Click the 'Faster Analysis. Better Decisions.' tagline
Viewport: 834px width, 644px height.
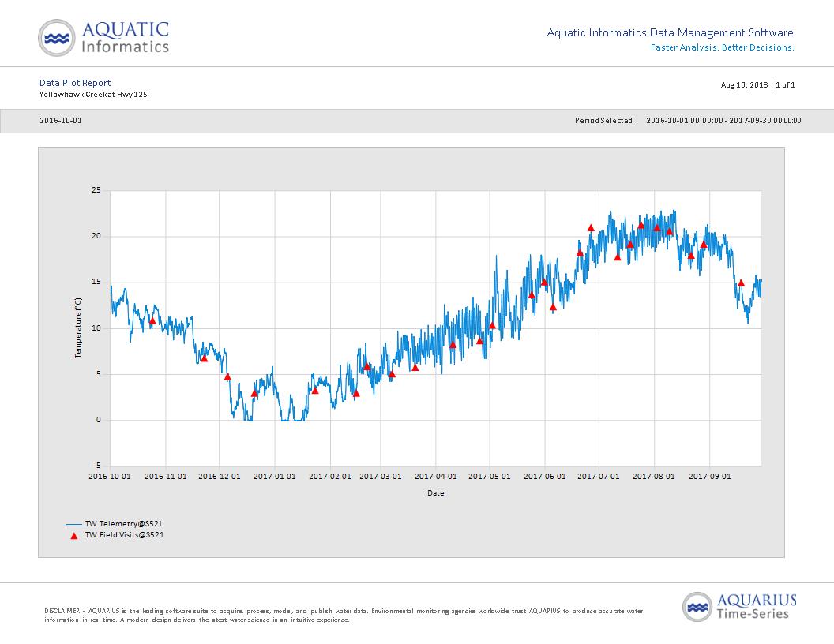click(723, 47)
